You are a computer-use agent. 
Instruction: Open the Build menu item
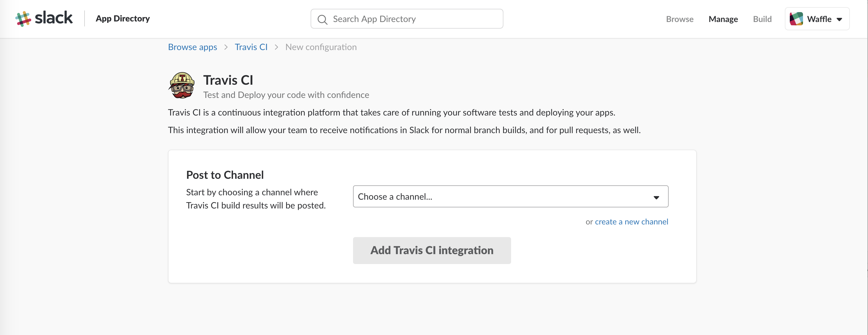tap(762, 19)
